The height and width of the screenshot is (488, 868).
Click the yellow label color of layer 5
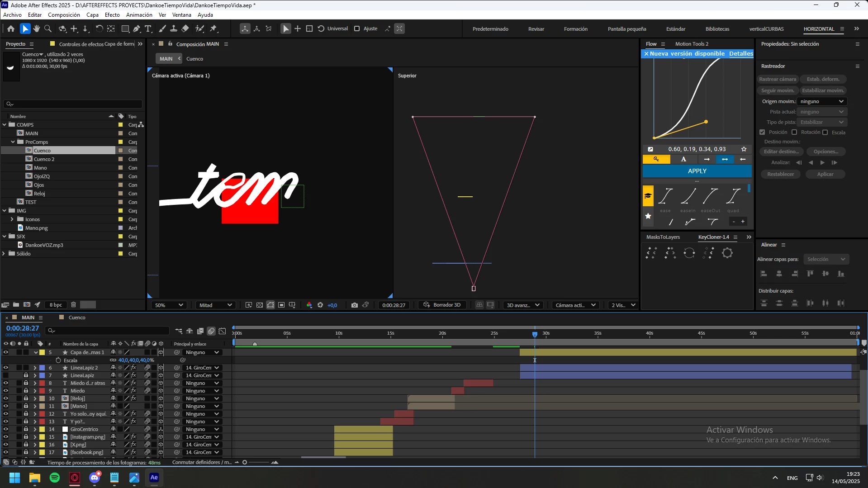point(42,352)
